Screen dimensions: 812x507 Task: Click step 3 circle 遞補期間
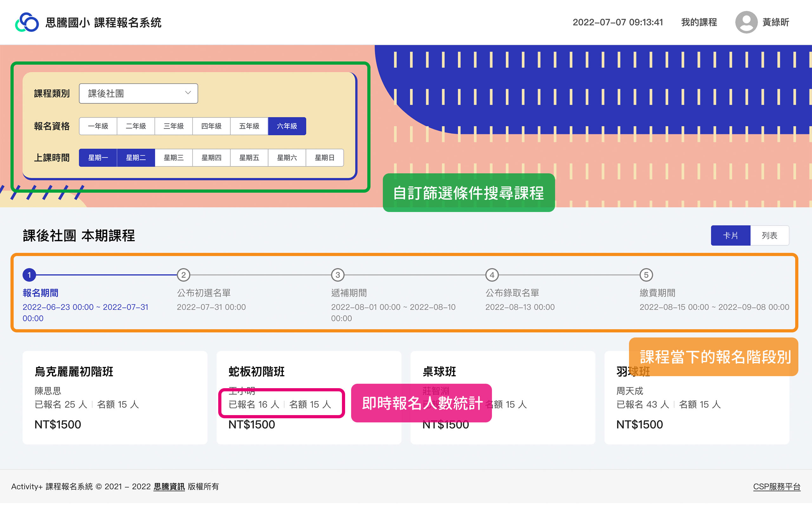click(337, 275)
